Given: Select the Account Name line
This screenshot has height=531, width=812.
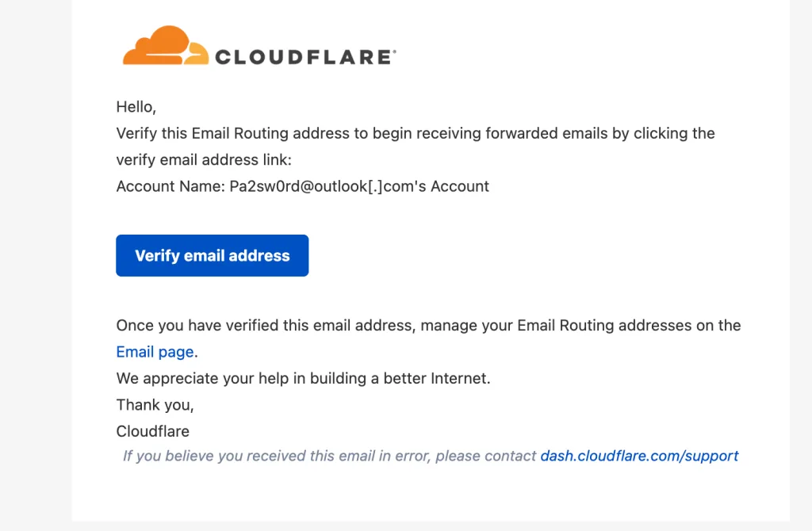Looking at the screenshot, I should (x=301, y=186).
